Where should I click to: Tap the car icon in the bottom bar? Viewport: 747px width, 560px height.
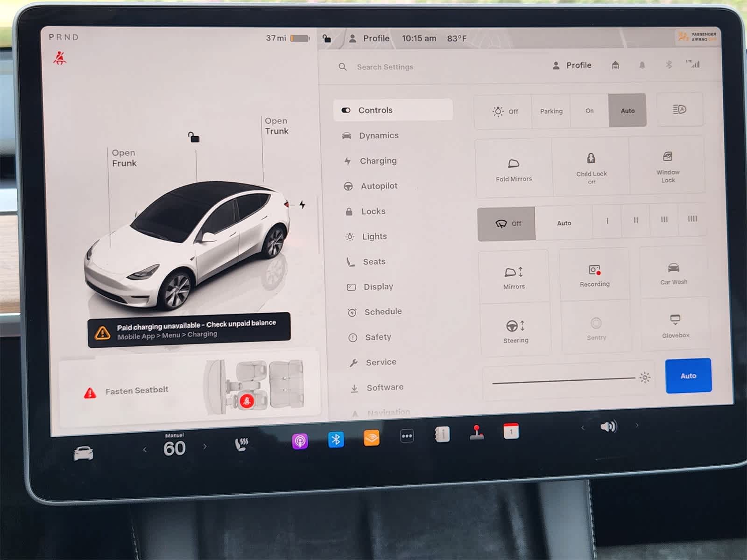coord(84,453)
